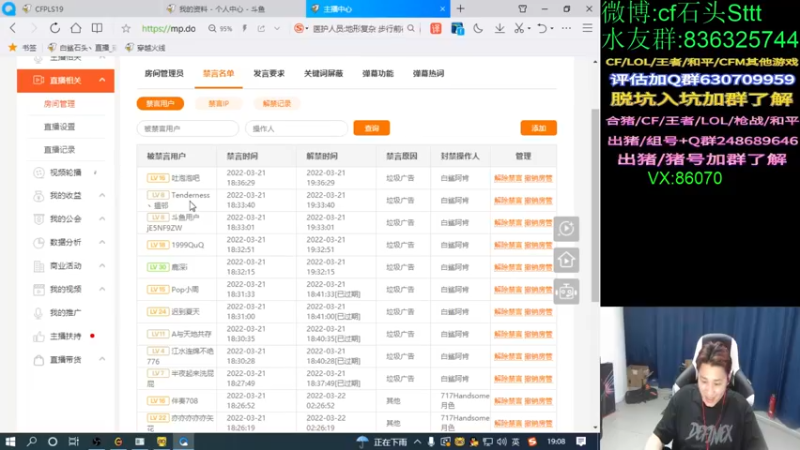Expand the 我的视频 sidebar chevron
The height and width of the screenshot is (450, 800).
tap(102, 289)
